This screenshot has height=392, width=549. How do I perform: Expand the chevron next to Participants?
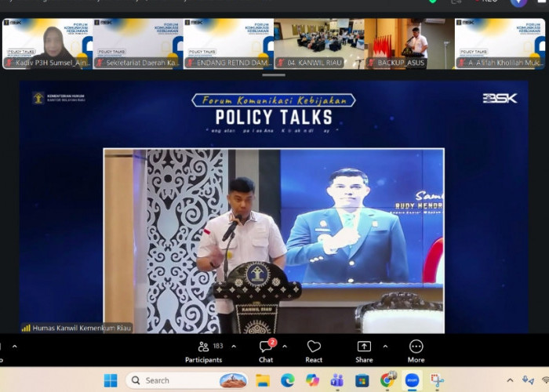(x=234, y=347)
